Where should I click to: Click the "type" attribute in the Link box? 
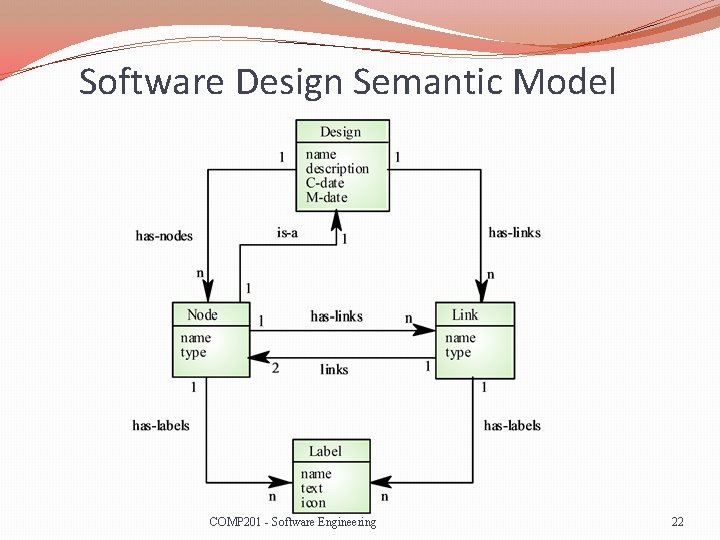458,353
